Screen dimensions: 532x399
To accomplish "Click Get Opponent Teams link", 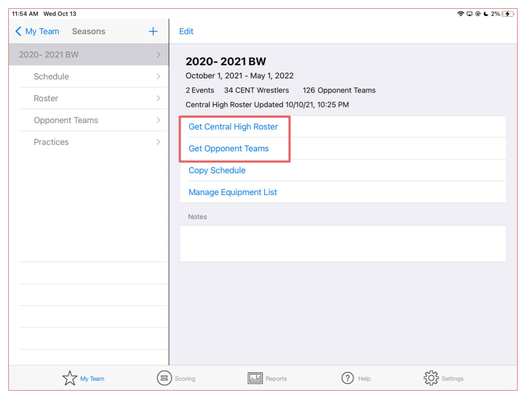I will point(228,149).
